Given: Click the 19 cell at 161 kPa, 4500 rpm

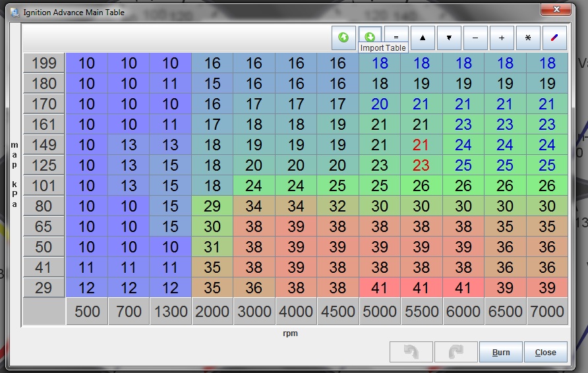Looking at the screenshot, I should [338, 124].
